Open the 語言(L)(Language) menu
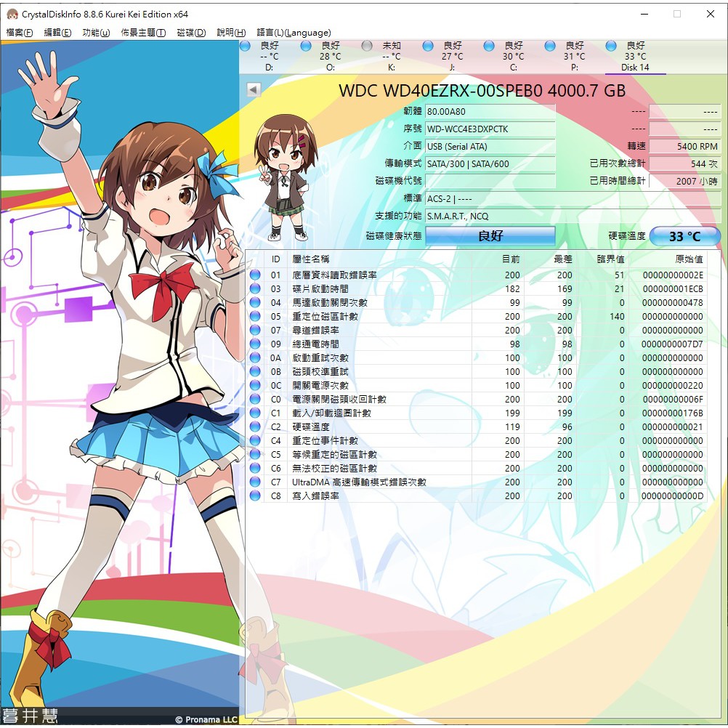The image size is (728, 728). click(x=294, y=33)
